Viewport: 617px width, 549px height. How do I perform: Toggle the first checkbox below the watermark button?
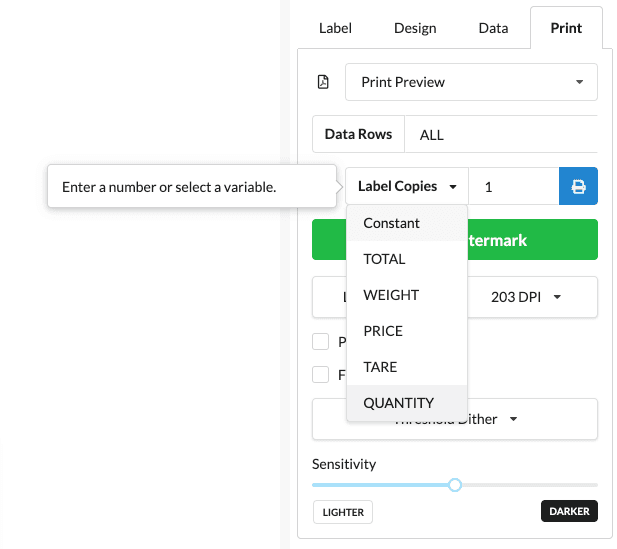(321, 342)
